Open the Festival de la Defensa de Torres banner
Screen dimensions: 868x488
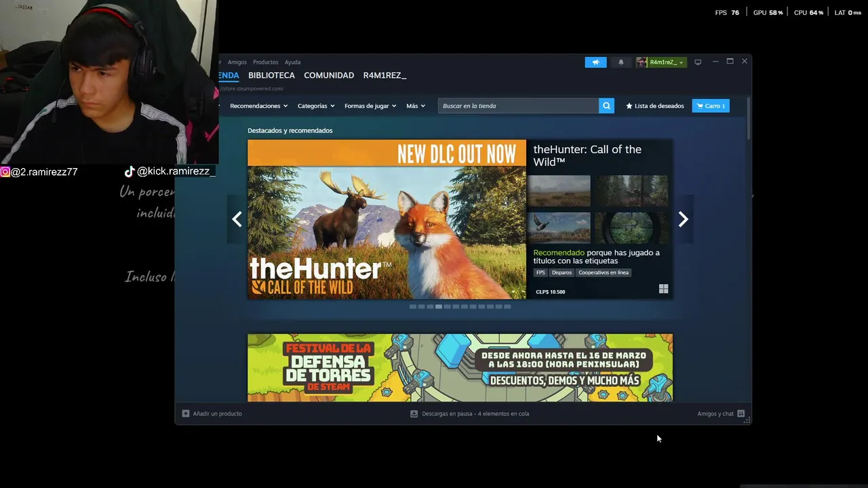click(x=460, y=367)
